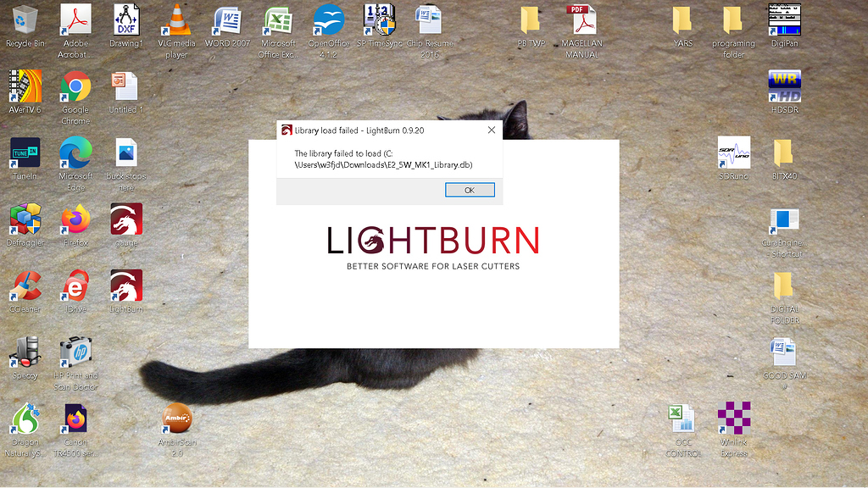This screenshot has height=488, width=868.
Task: Click OK to dismiss the library load error
Action: click(x=470, y=190)
